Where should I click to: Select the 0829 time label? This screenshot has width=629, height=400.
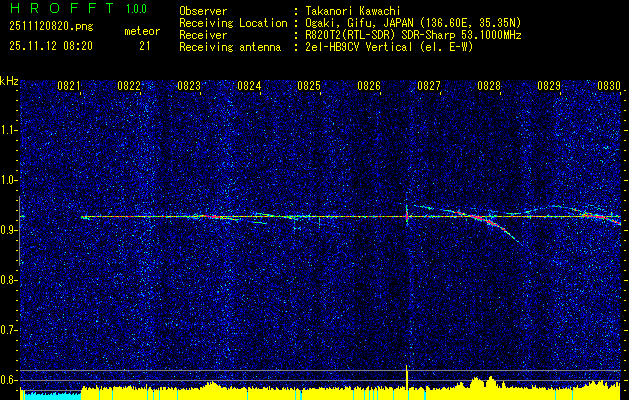[548, 86]
